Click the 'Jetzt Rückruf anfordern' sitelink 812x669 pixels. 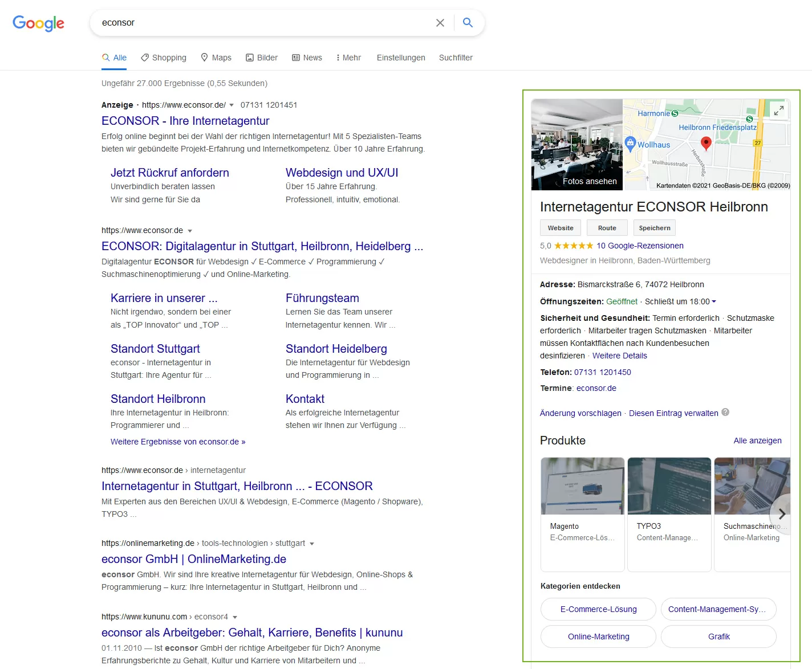pyautogui.click(x=170, y=173)
